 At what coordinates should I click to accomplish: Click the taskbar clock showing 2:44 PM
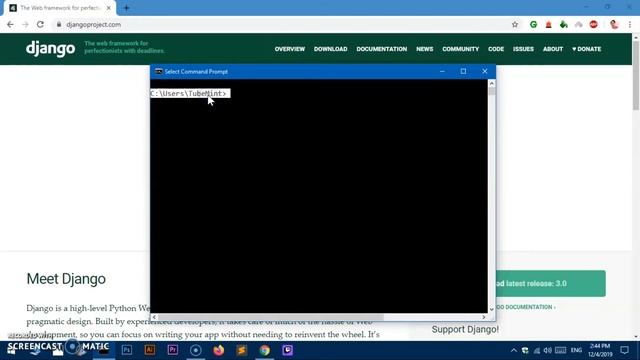(x=600, y=350)
